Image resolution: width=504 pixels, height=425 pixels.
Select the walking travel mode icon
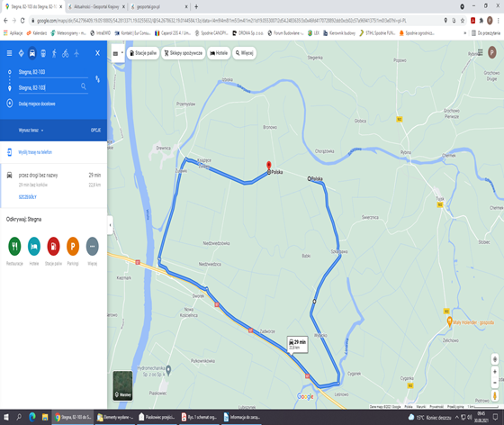tap(54, 53)
